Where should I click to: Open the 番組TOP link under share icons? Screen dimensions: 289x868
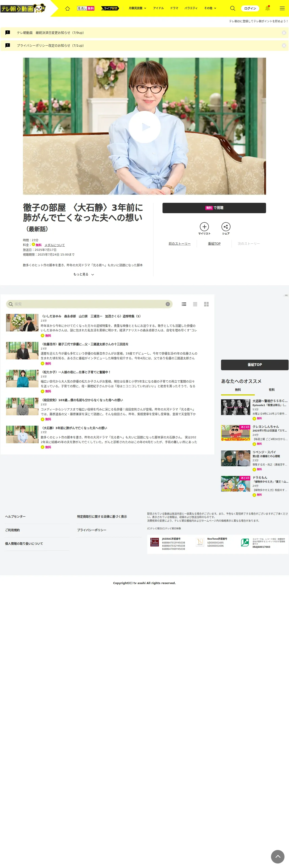tap(214, 244)
